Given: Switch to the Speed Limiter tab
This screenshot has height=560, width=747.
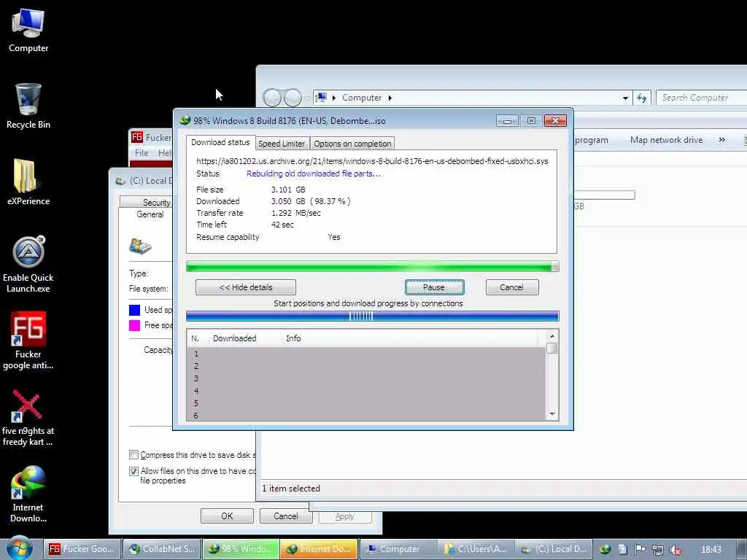Looking at the screenshot, I should (282, 144).
